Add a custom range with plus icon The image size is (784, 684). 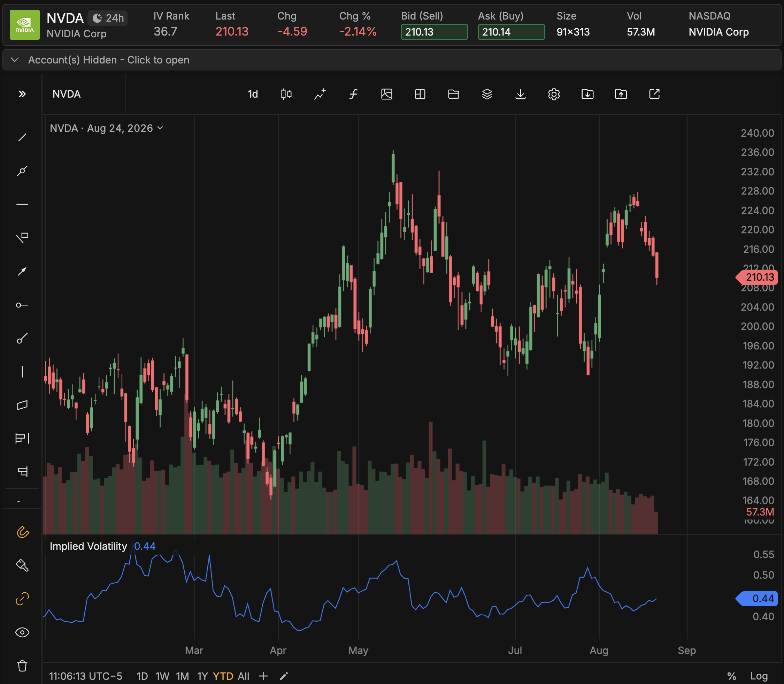(263, 676)
